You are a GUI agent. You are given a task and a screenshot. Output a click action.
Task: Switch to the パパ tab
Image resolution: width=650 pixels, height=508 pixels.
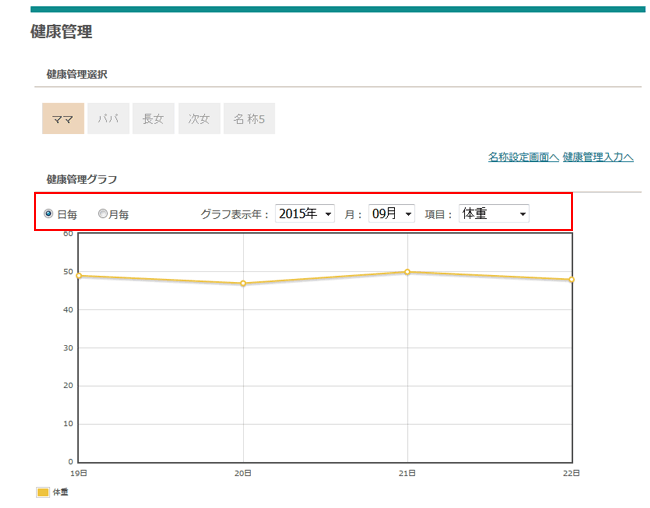109,119
